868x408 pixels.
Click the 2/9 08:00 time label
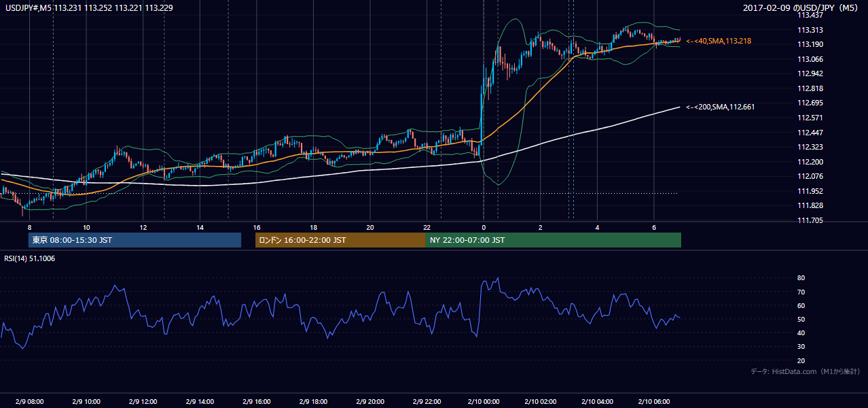pyautogui.click(x=29, y=401)
